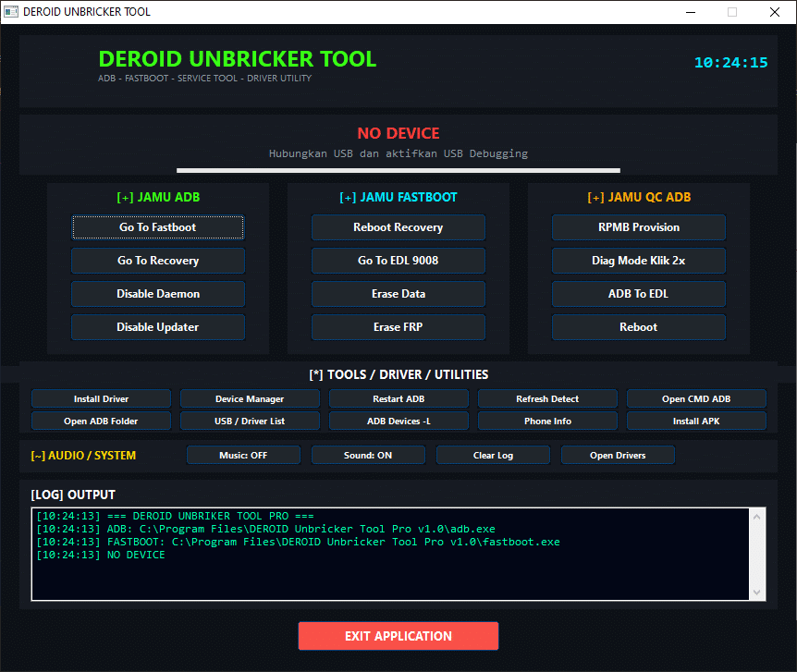Click the [+] JAMU FASTBOOT heading
The height and width of the screenshot is (672, 797).
398,197
